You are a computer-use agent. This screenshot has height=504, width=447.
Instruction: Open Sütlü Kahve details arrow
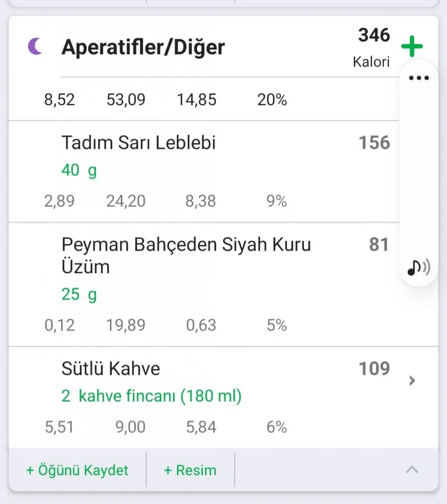pos(413,380)
